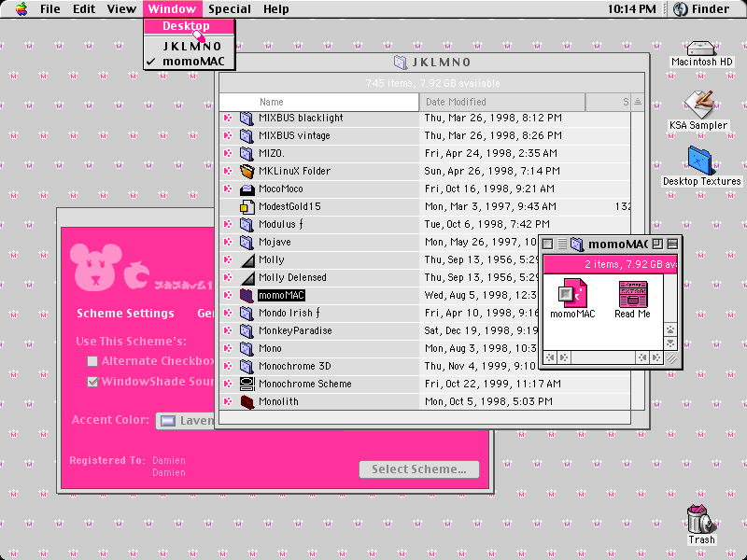Sort list by Date Modified column
The width and height of the screenshot is (747, 560).
coord(501,102)
